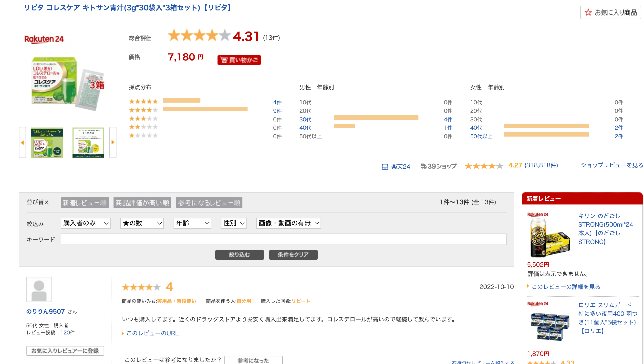Click the main product image

[x=68, y=83]
